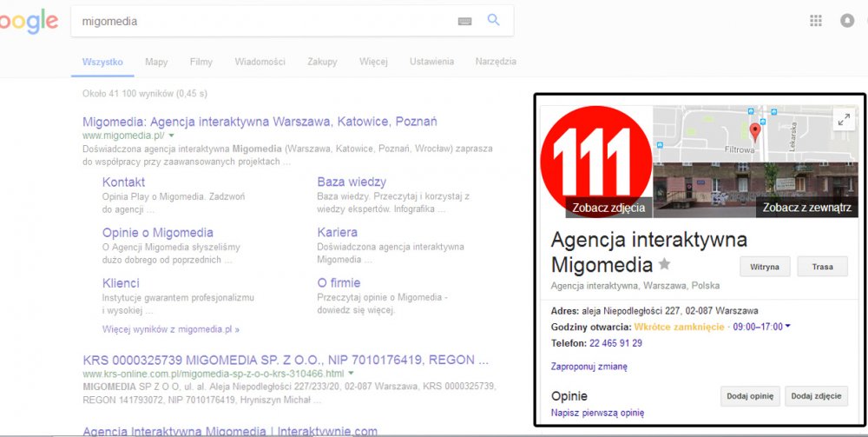
Task: Click Zaproponuj zmianę link
Action: [x=589, y=367]
